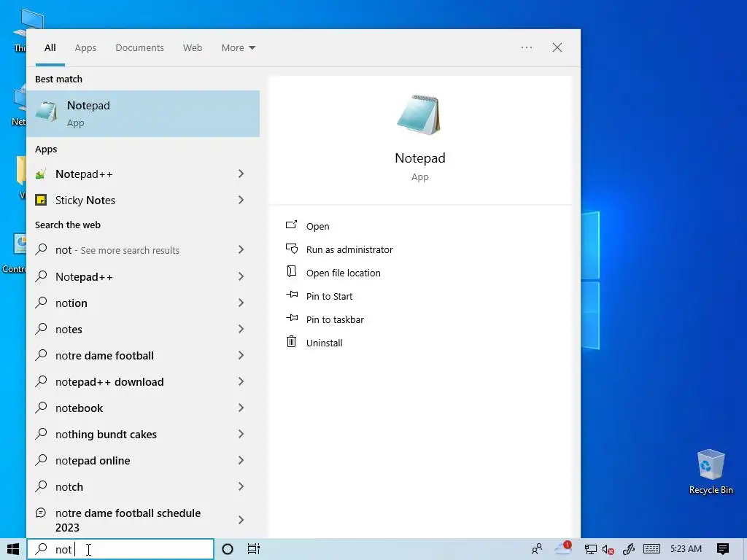Choose Run as administrator
This screenshot has width=747, height=560.
(x=349, y=249)
